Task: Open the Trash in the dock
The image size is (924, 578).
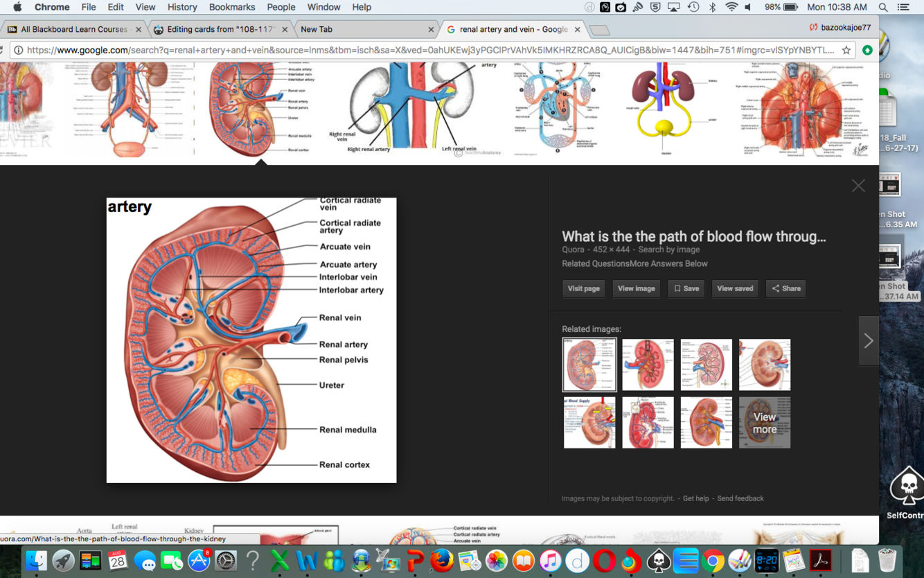Action: click(x=887, y=560)
